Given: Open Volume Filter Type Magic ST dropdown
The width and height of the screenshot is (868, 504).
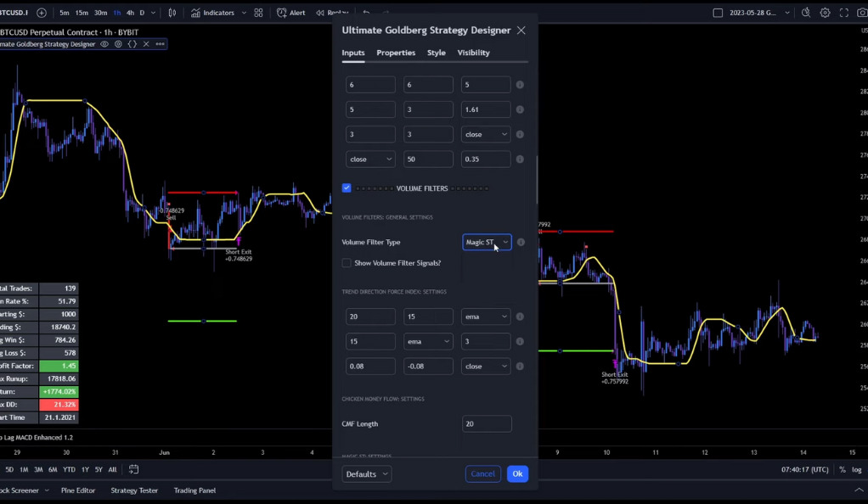Looking at the screenshot, I should [487, 242].
